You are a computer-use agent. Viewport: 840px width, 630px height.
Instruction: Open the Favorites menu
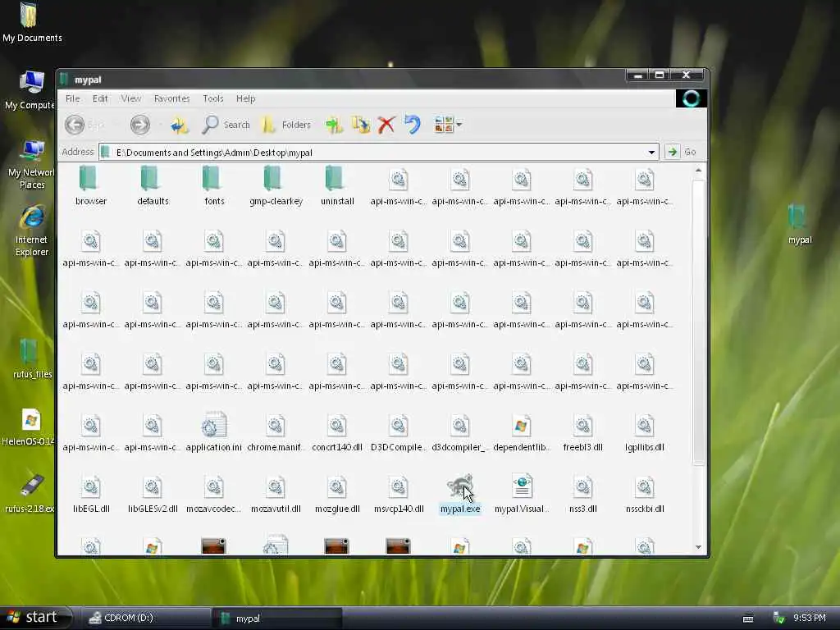tap(171, 98)
